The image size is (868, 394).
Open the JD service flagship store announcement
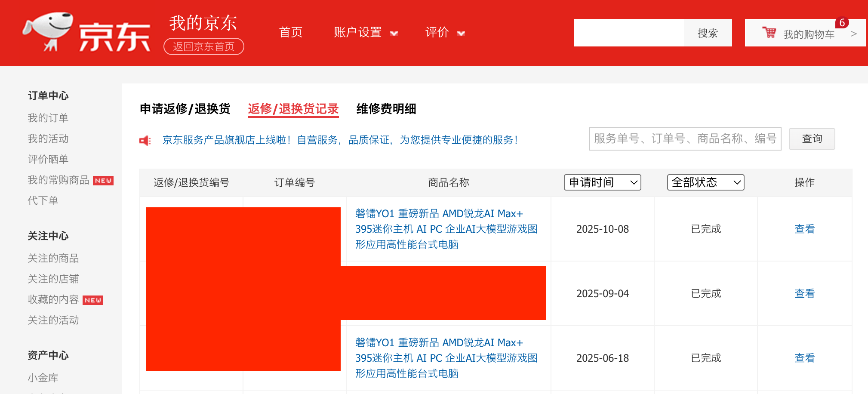(x=340, y=140)
